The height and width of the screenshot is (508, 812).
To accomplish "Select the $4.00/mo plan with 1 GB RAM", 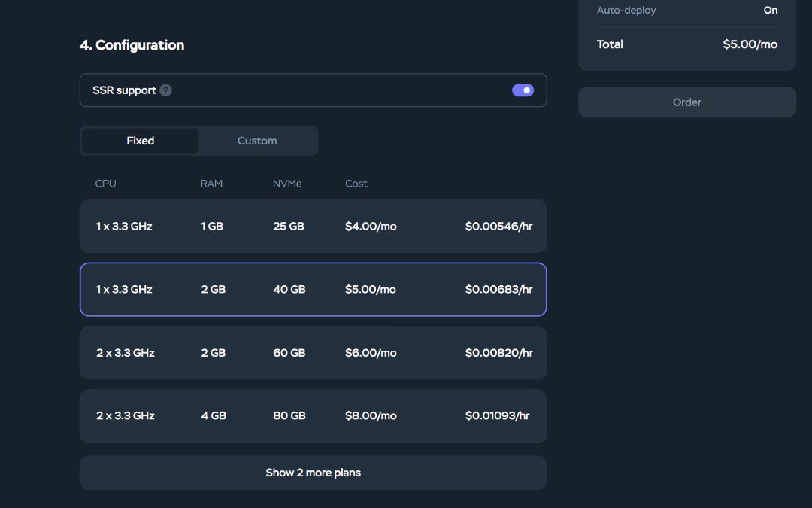I will [314, 226].
